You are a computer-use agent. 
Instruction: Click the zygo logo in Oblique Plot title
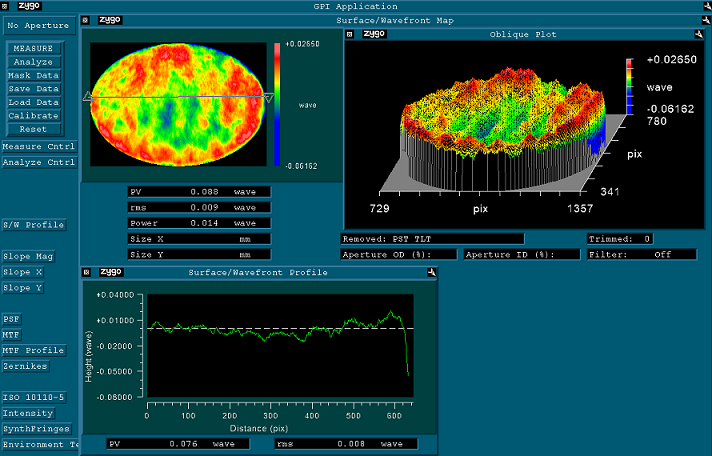[x=374, y=34]
